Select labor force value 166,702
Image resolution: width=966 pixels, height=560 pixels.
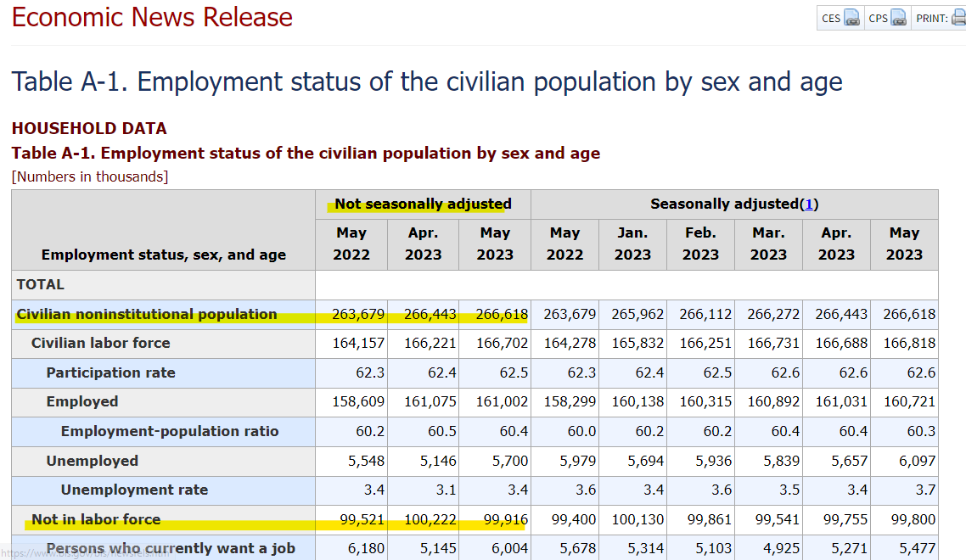[502, 343]
